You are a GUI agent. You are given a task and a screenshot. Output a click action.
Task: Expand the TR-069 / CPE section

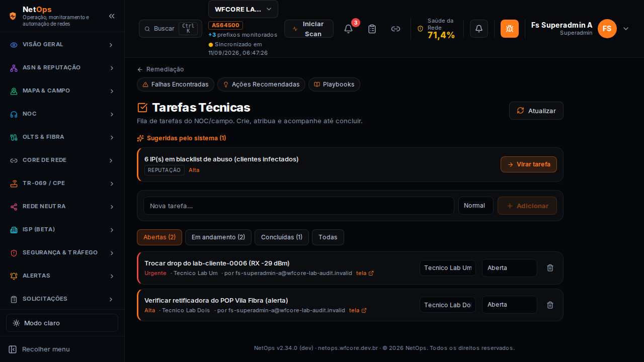click(x=111, y=184)
